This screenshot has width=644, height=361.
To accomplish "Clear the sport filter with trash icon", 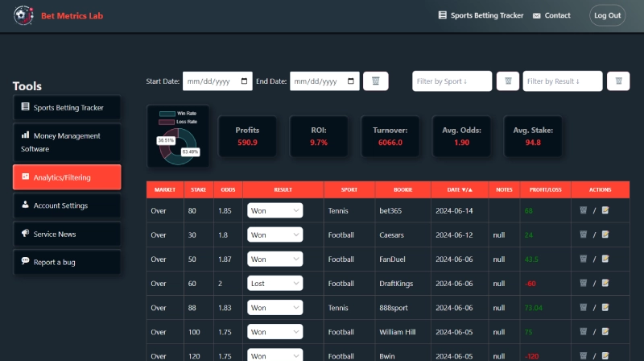I will tap(508, 81).
